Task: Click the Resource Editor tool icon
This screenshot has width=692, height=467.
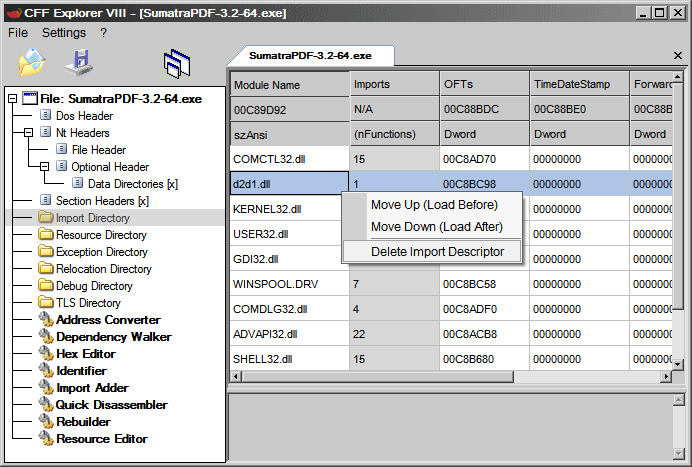Action: click(45, 438)
